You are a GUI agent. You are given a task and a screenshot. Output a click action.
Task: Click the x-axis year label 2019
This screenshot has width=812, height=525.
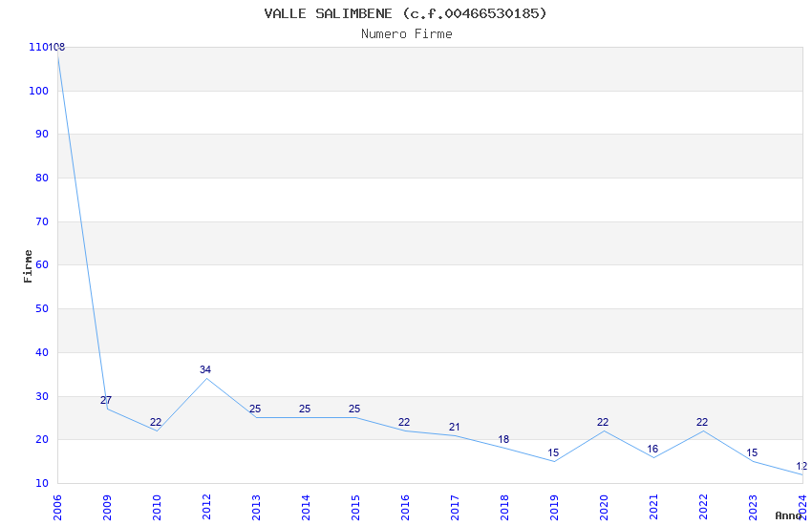[x=555, y=508]
